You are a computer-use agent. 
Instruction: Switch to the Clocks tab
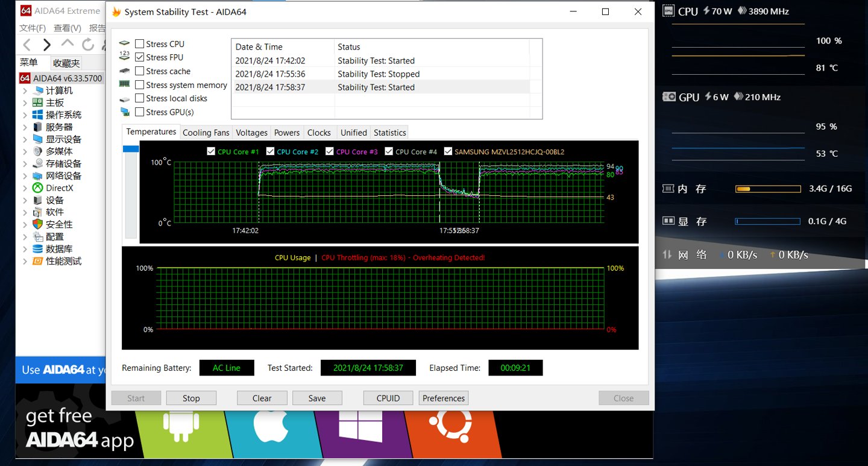coord(319,133)
